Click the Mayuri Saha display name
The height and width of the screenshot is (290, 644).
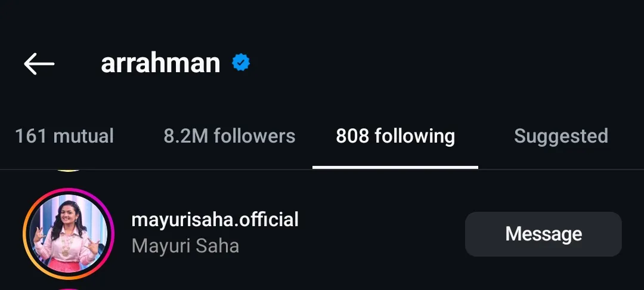pos(185,246)
